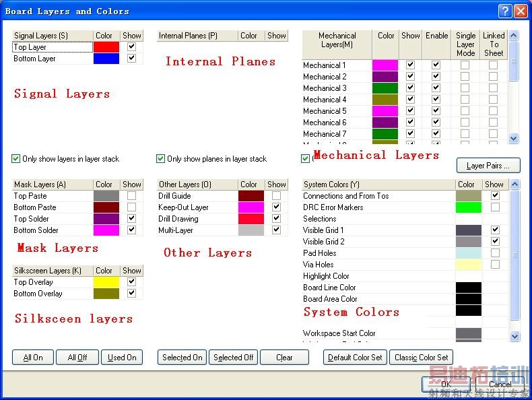Open color swatch for Drill Guide
Screen dimensions: 532x400
click(251, 196)
